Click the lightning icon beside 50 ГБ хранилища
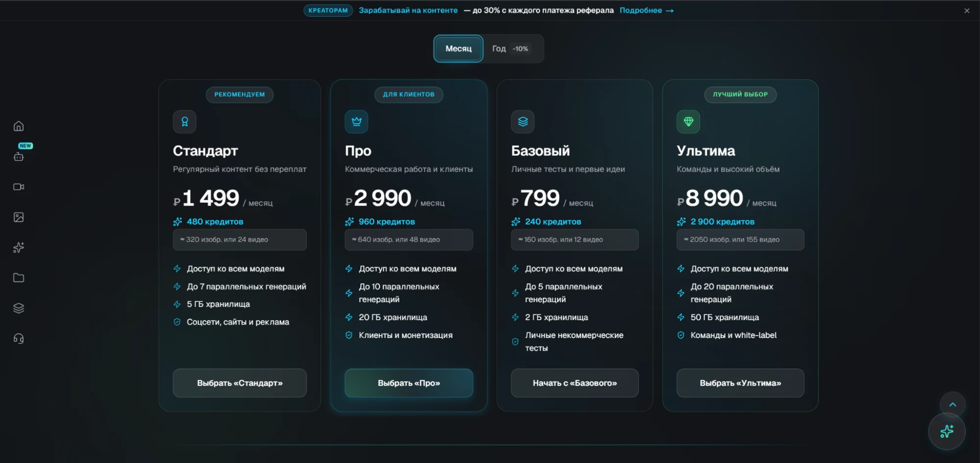This screenshot has width=980, height=463. tap(681, 317)
